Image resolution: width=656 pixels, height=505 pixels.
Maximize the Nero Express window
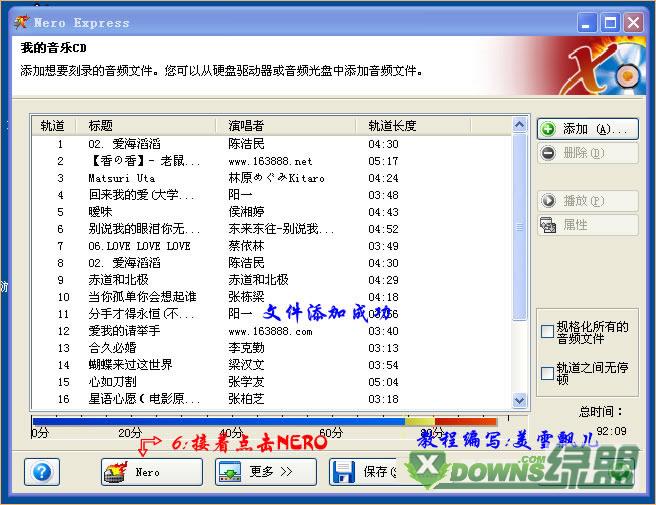tap(610, 23)
